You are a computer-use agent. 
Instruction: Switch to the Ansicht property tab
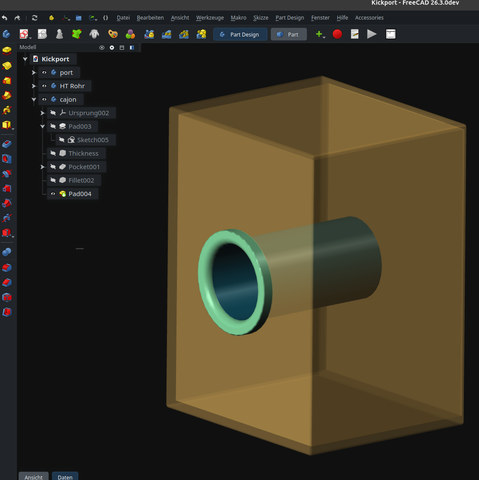click(x=34, y=477)
